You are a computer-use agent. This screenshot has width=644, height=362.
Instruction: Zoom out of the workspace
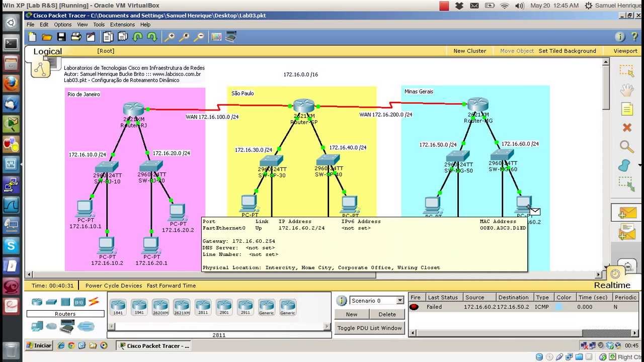tap(199, 37)
